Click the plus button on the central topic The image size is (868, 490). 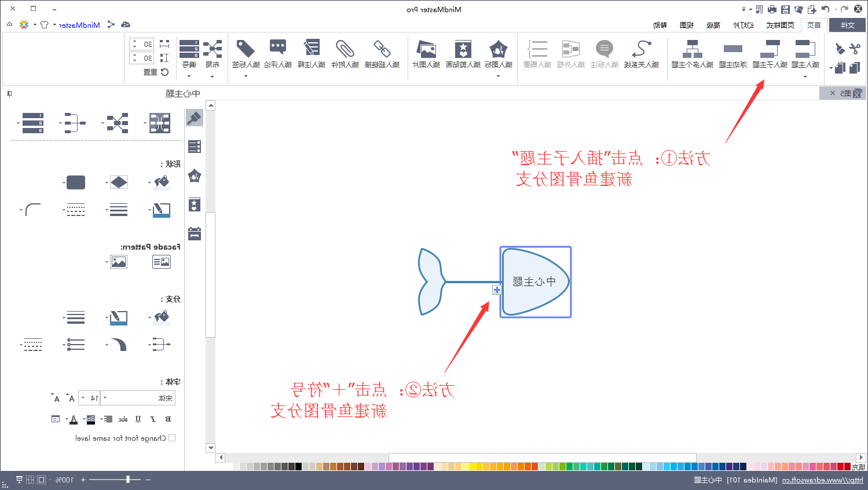coord(497,290)
